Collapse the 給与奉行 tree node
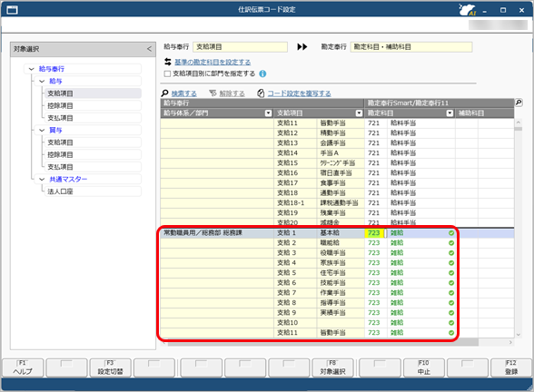 pyautogui.click(x=31, y=69)
